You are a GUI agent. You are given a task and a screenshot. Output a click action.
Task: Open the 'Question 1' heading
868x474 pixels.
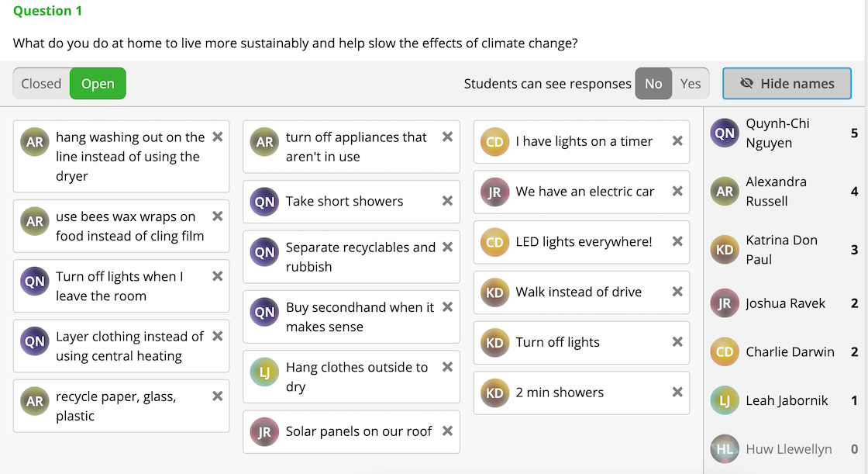pos(47,11)
